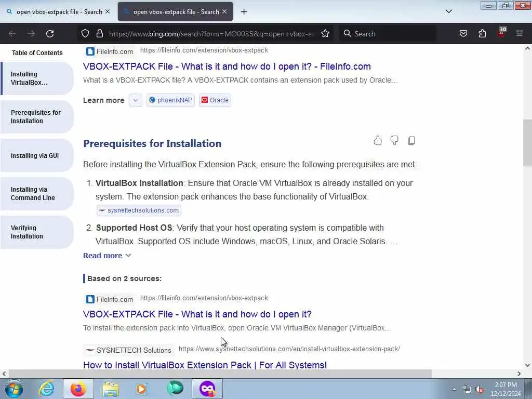Open the green globe app in taskbar
This screenshot has height=399, width=532.
[x=175, y=389]
